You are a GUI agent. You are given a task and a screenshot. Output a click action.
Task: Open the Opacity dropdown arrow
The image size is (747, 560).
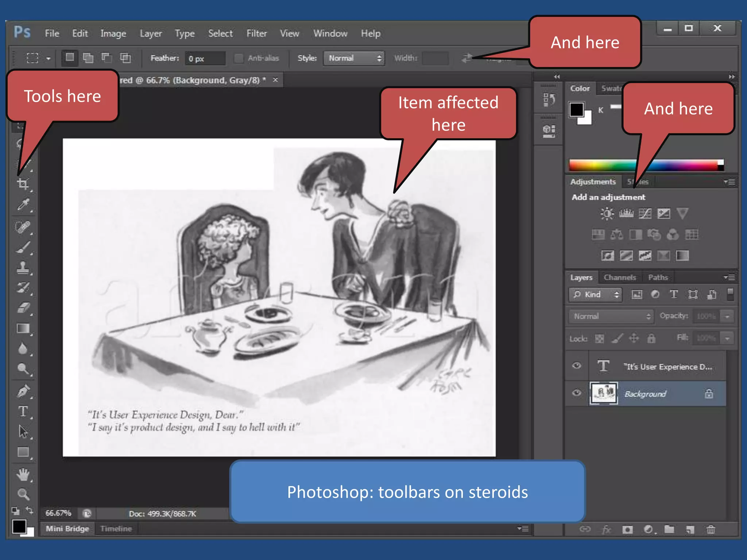(x=727, y=316)
